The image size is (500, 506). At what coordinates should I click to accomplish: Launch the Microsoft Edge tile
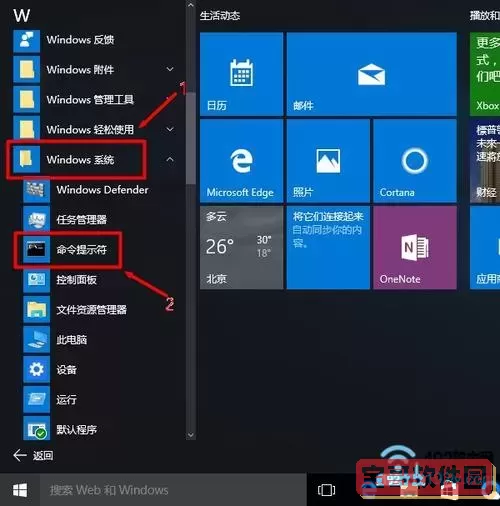pyautogui.click(x=241, y=161)
